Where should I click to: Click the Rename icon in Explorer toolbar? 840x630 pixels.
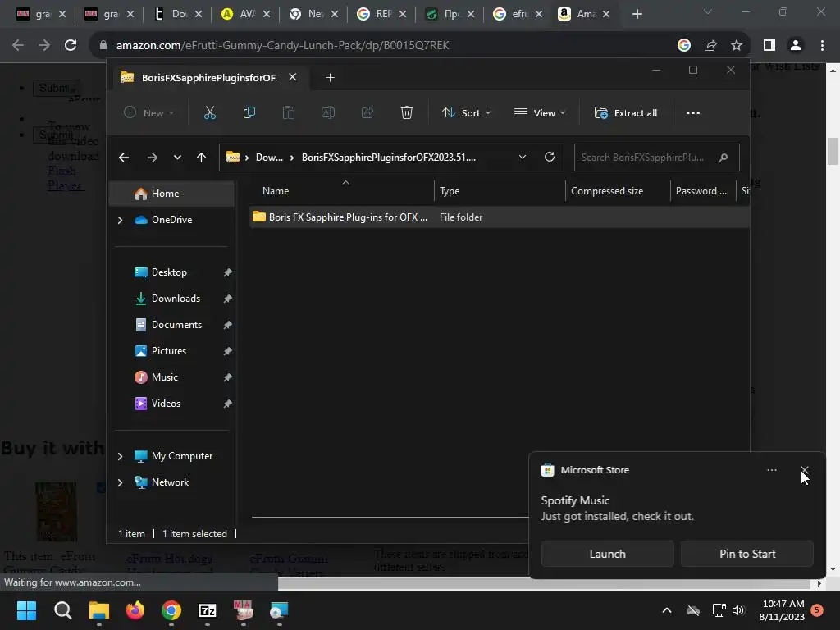(328, 112)
